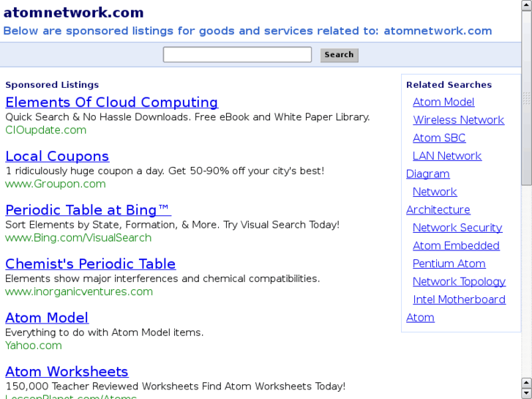
Task: Click the www.inorganicventures.com URL
Action: [x=79, y=291]
